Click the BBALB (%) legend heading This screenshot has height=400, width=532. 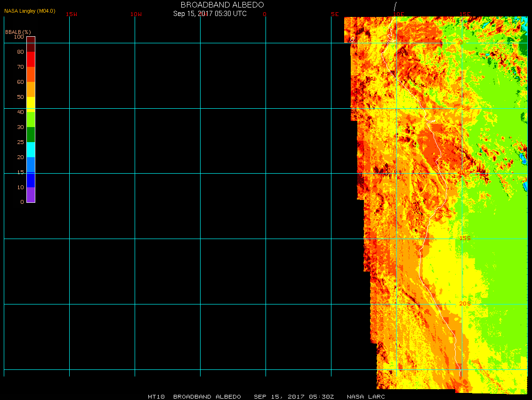(x=18, y=32)
